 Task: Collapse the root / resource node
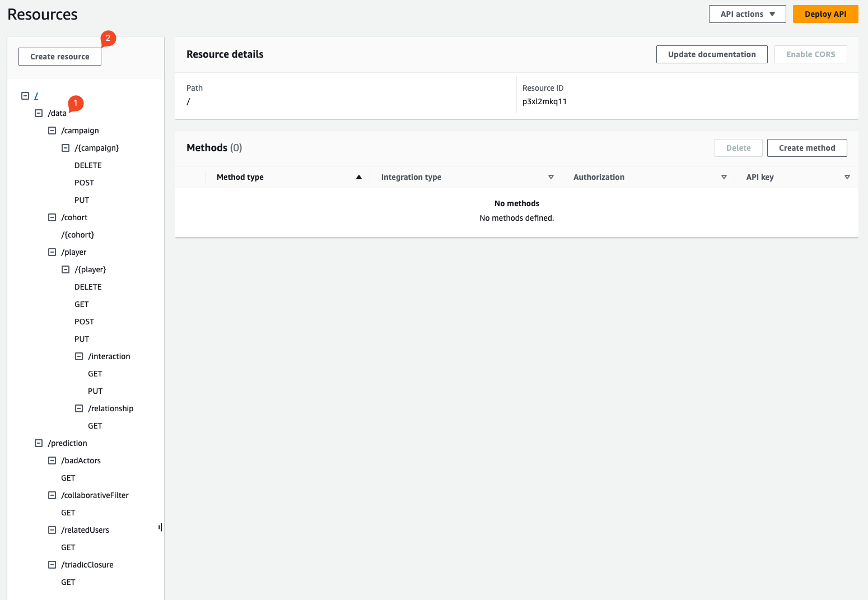point(25,96)
